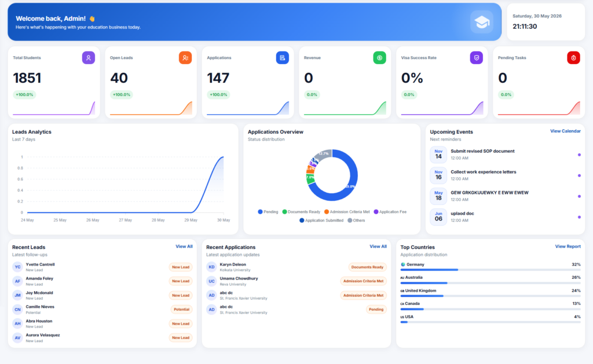Image resolution: width=593 pixels, height=364 pixels.
Task: Toggle the Application Submitted legend item
Action: [x=321, y=220]
